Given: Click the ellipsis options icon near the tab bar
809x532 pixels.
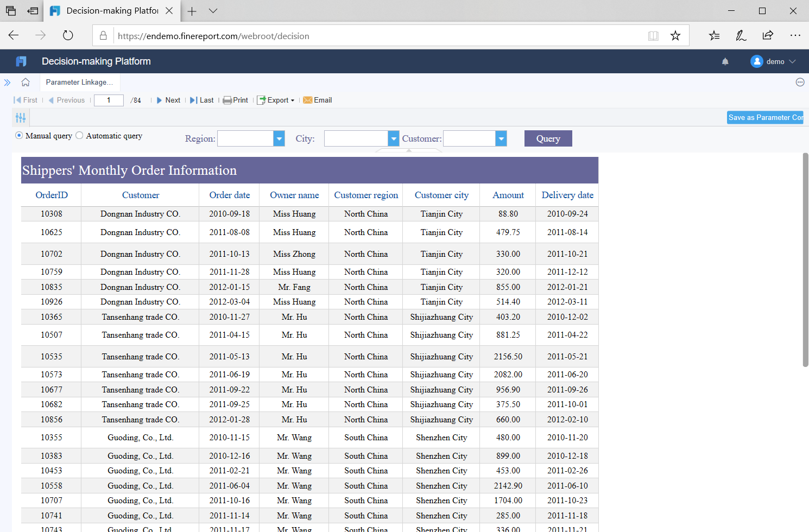Looking at the screenshot, I should 800,82.
